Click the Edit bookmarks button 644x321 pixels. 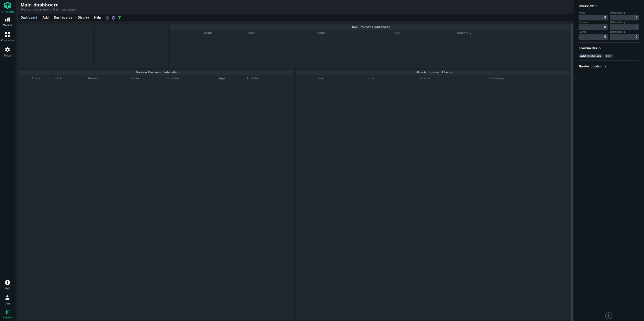tap(608, 56)
